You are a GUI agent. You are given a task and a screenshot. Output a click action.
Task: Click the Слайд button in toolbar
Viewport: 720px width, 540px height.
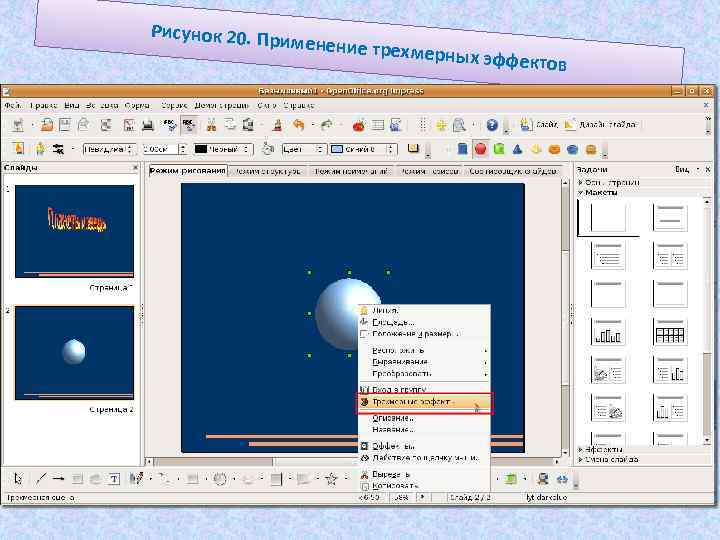click(x=540, y=124)
